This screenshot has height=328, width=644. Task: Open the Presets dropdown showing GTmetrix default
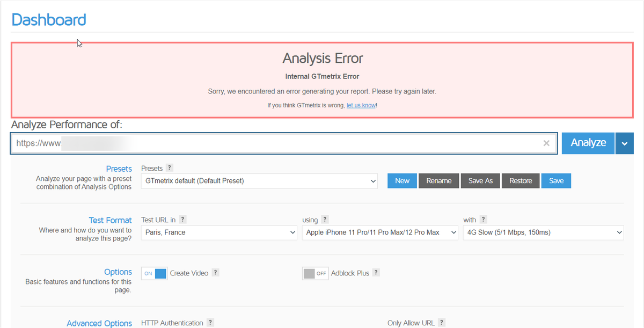click(260, 181)
